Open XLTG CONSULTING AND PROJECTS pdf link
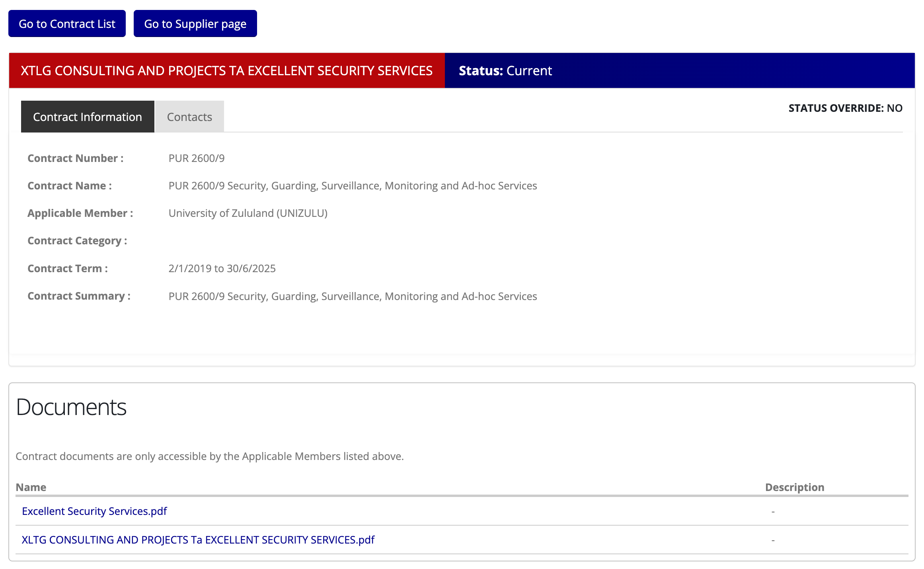This screenshot has height=569, width=924. pos(198,540)
